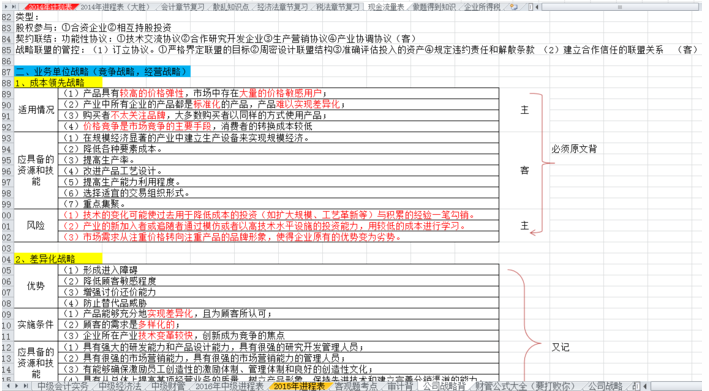
Task: Click cell （2）顾客的需求是多样化的
Action: click(x=120, y=325)
